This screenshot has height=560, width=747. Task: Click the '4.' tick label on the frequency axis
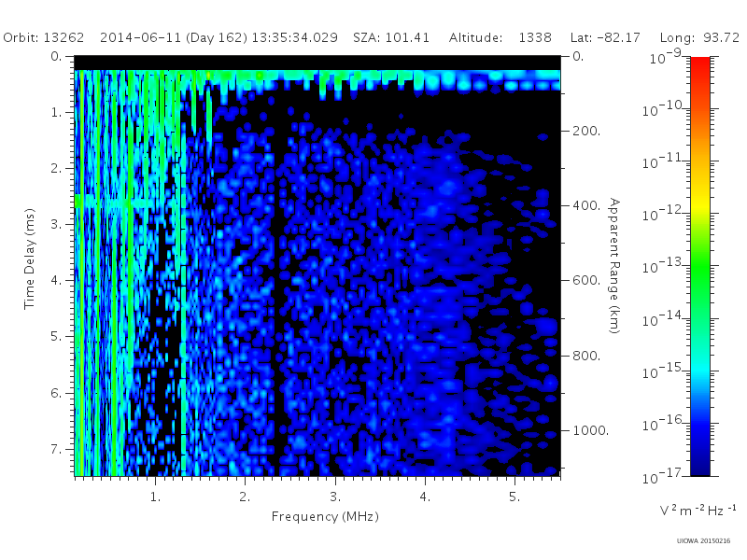[425, 497]
